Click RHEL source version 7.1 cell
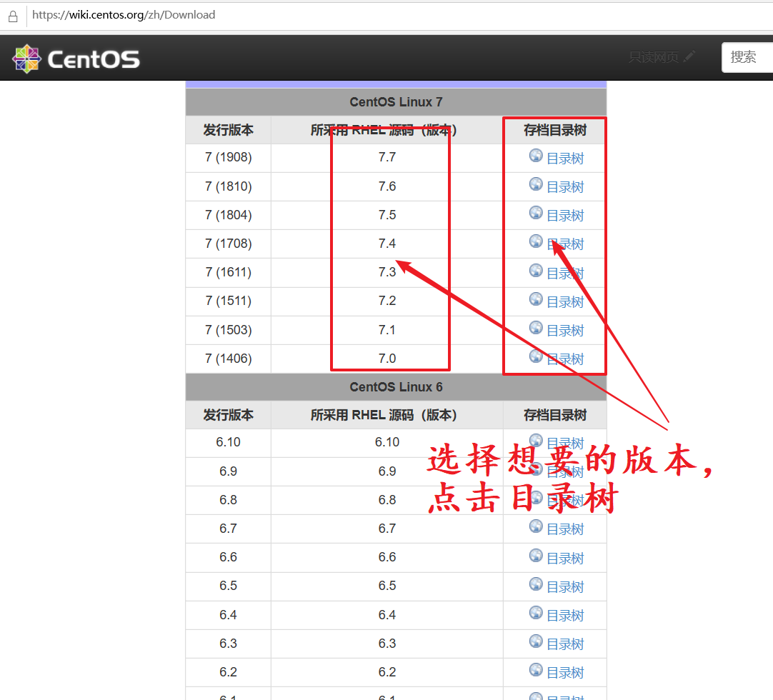 coord(387,330)
